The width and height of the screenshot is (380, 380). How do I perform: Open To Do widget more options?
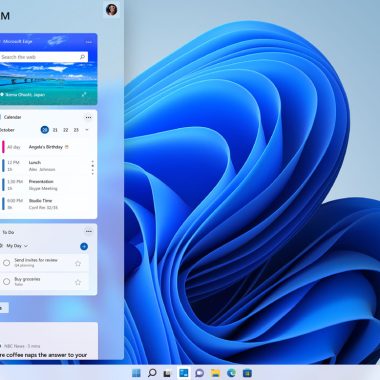pyautogui.click(x=89, y=231)
